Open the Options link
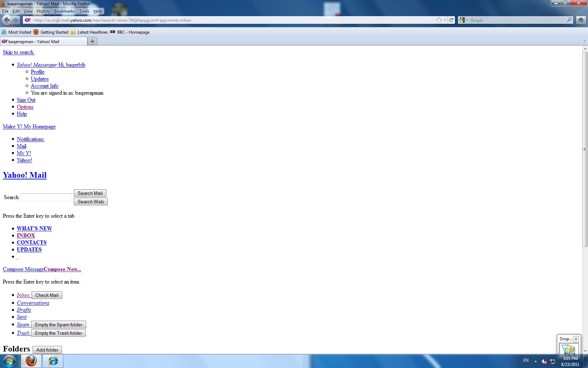The image size is (588, 368). [x=25, y=107]
